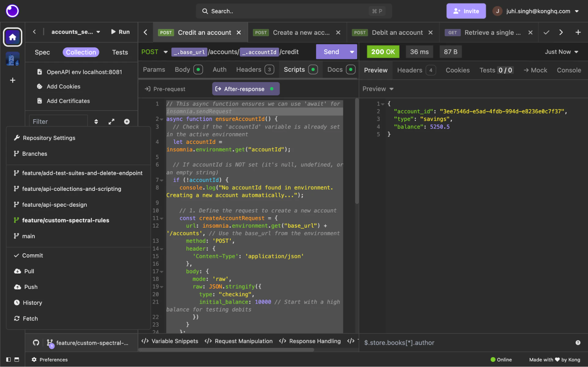Click the help question mark icon bottom right
Screen dimensions: 588x367
point(578,343)
